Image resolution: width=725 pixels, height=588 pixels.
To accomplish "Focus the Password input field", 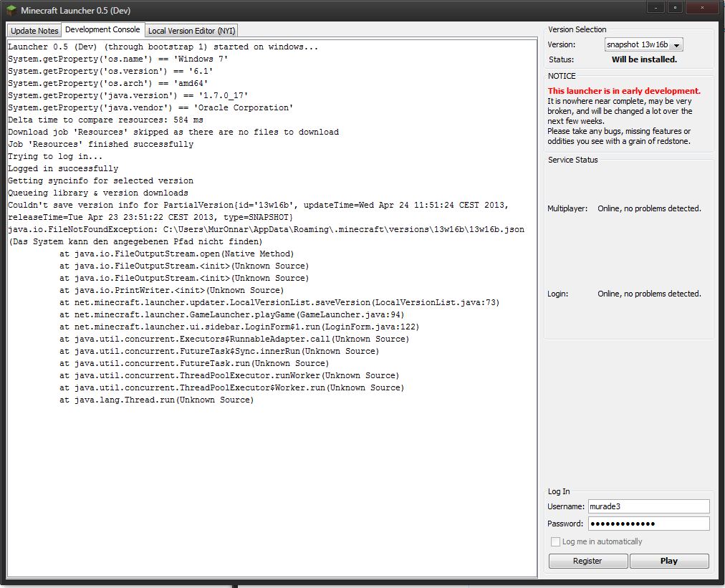I will click(649, 524).
